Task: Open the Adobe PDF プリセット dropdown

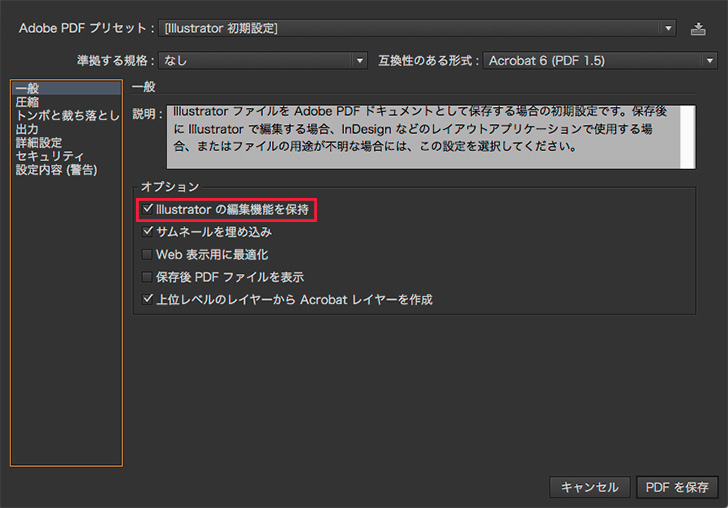Action: (417, 28)
